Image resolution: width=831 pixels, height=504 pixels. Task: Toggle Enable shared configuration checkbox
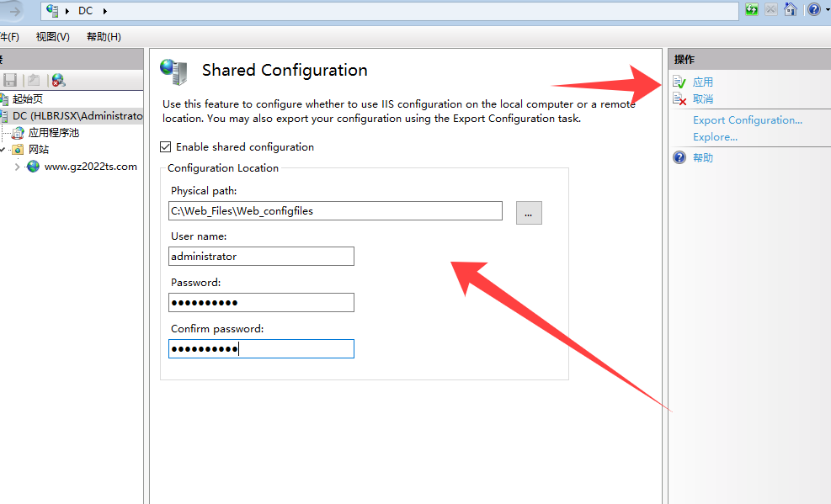point(165,147)
